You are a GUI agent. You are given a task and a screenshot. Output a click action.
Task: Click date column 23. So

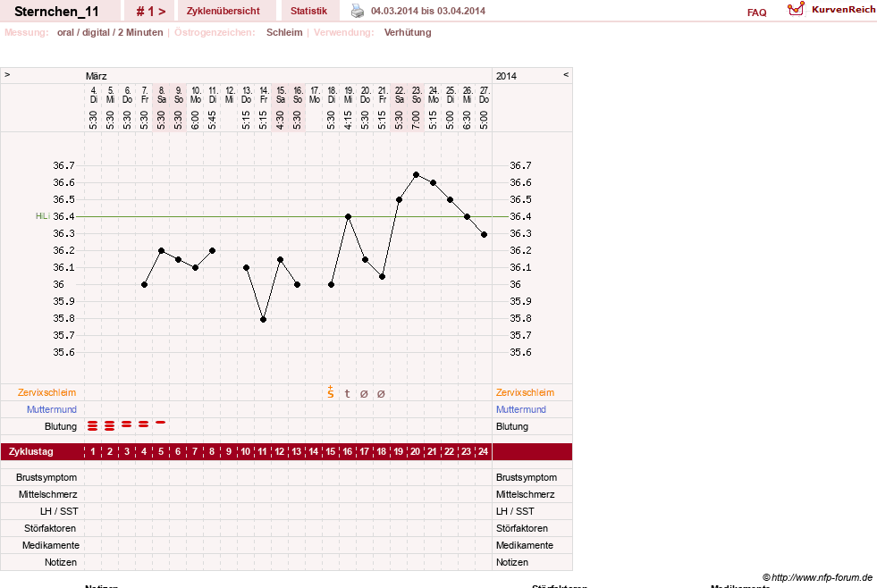416,95
